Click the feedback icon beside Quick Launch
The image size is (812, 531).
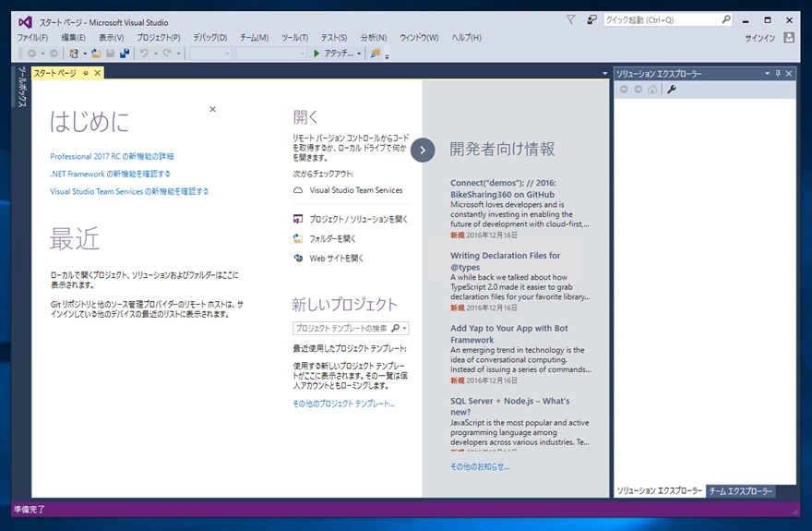591,19
